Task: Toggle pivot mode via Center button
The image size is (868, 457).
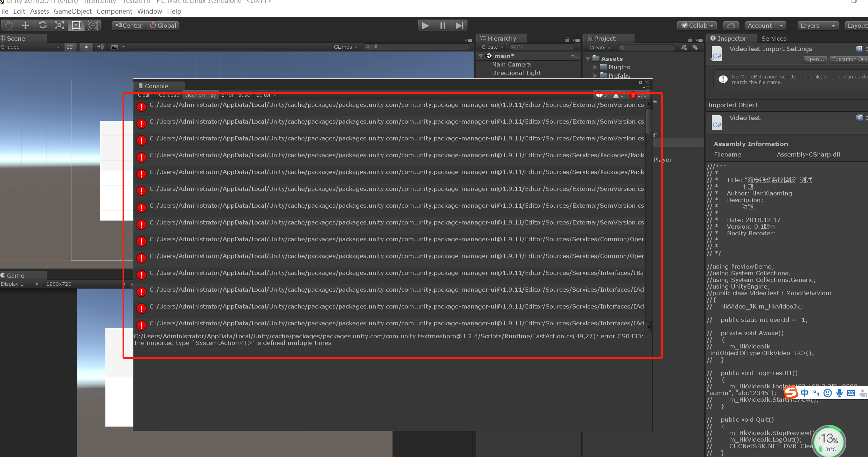Action: click(x=129, y=26)
